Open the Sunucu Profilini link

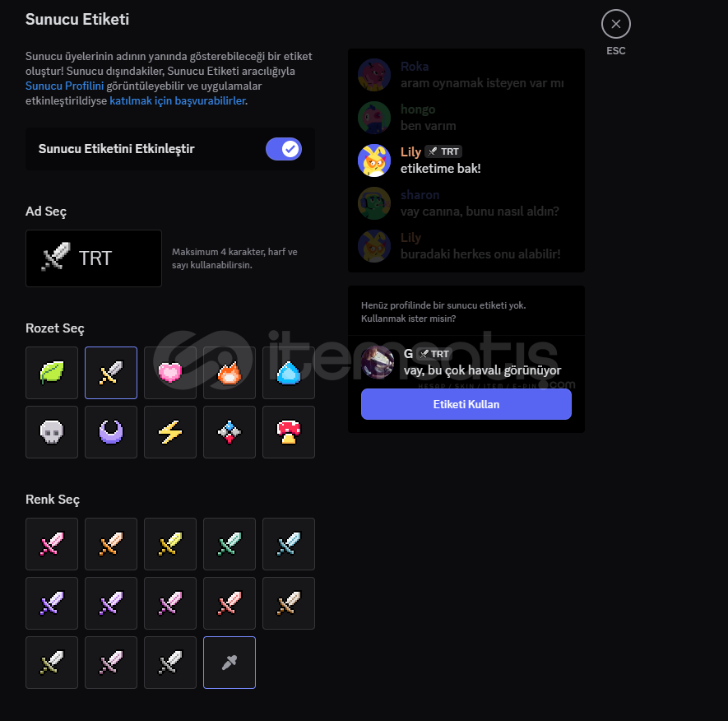coord(64,86)
